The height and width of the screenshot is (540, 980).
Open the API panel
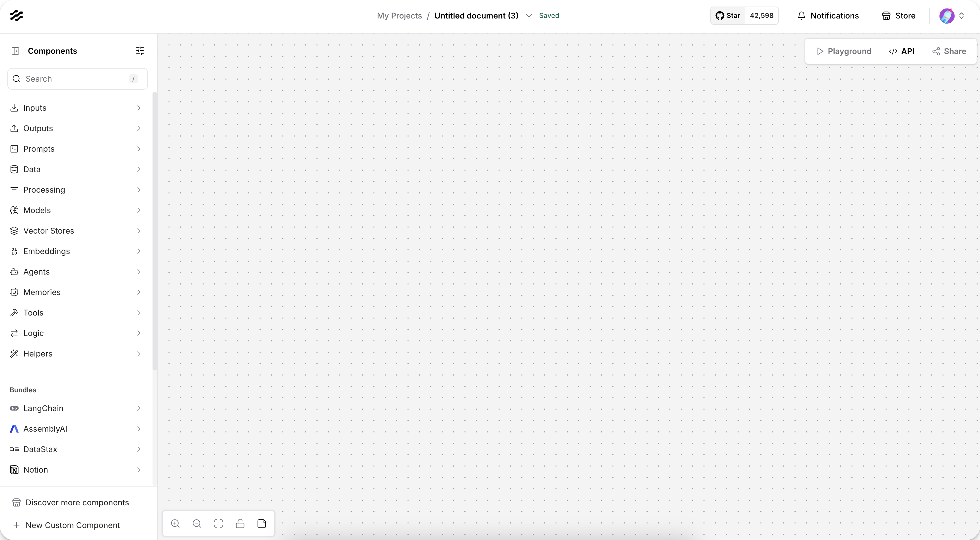click(902, 51)
